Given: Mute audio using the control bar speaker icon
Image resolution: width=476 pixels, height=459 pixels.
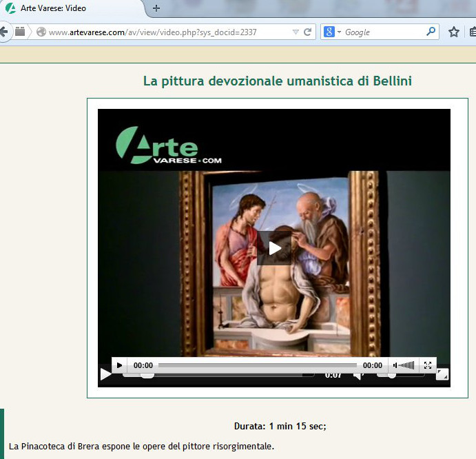Looking at the screenshot, I should coord(395,365).
